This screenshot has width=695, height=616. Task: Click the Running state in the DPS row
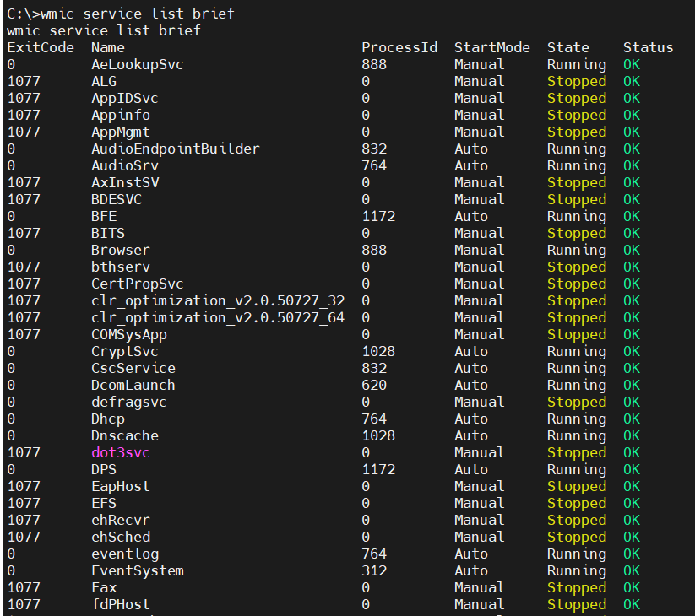coord(577,469)
